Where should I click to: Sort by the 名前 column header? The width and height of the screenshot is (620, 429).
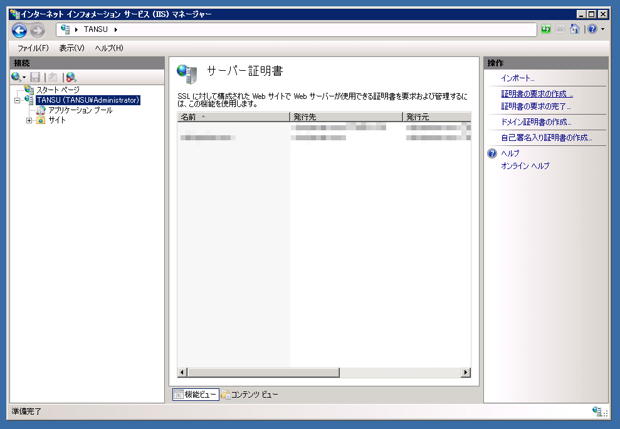(233, 117)
